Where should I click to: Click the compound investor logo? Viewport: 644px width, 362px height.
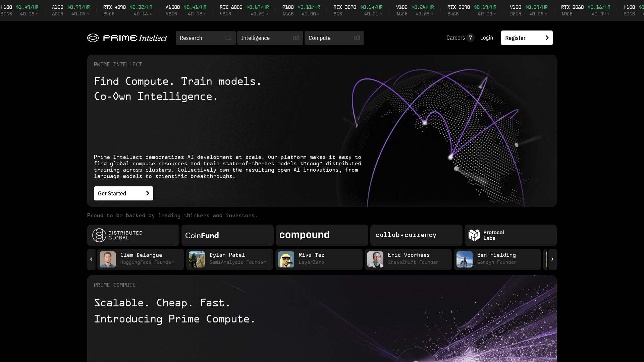[x=305, y=235]
